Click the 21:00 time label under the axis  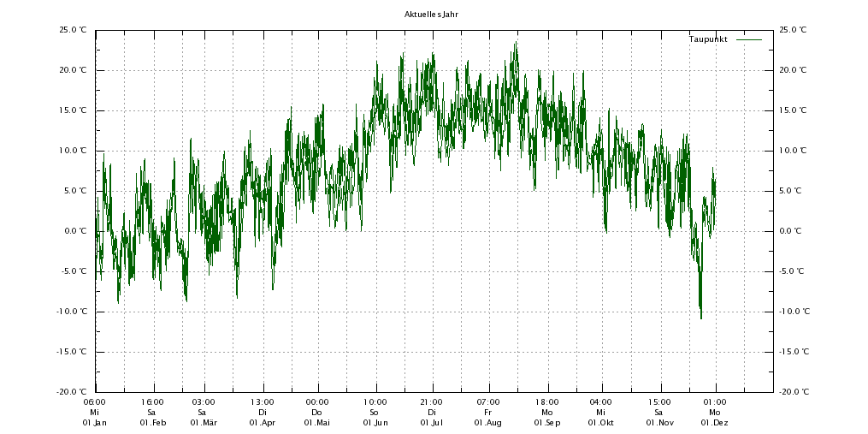(431, 401)
